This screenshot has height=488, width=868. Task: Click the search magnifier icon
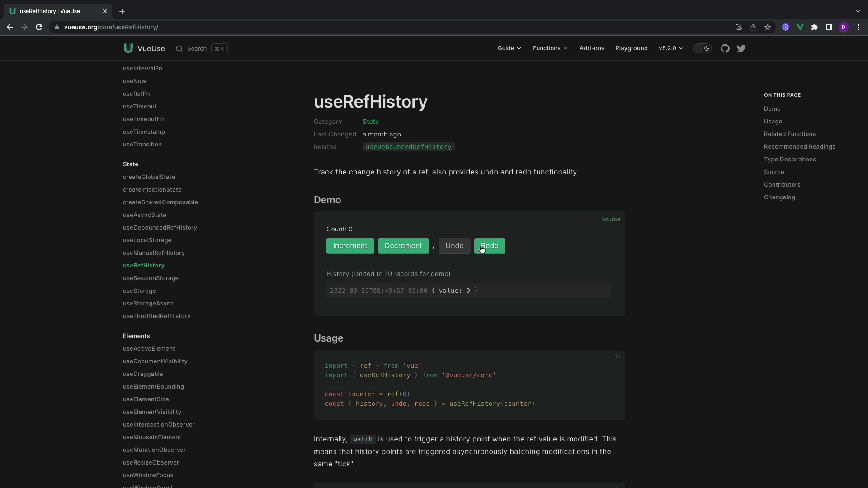pos(179,49)
